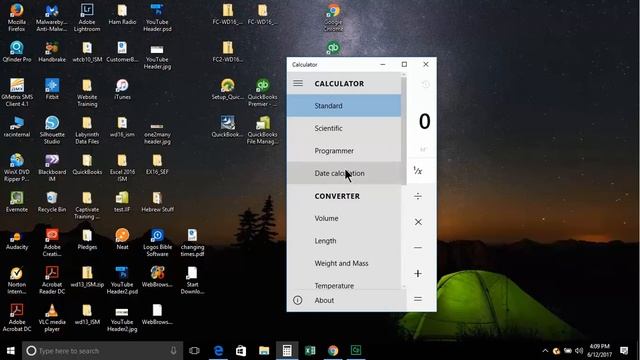Viewport: 640px width, 360px height.
Task: Click the Windows Start button
Action: point(11,351)
